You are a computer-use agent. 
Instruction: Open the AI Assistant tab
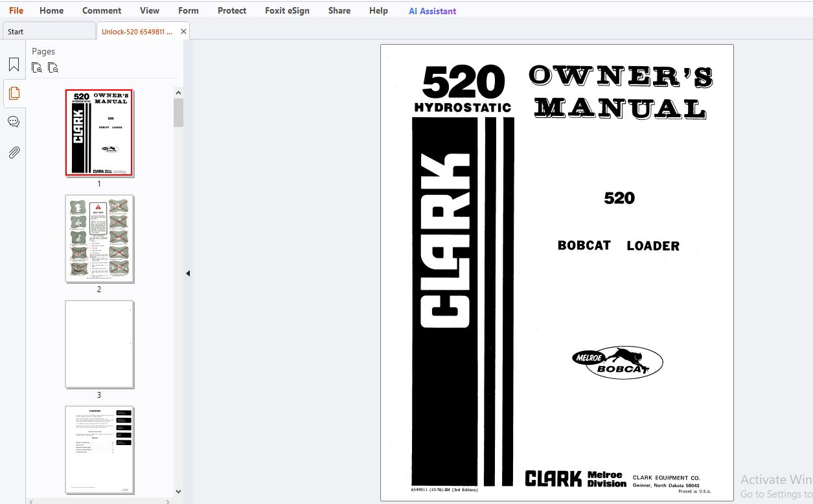(432, 11)
